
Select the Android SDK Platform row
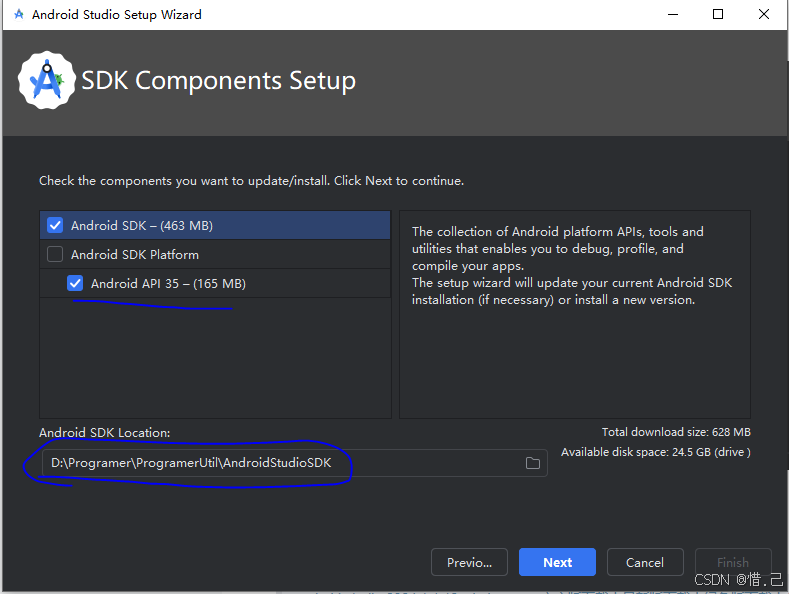pyautogui.click(x=215, y=254)
